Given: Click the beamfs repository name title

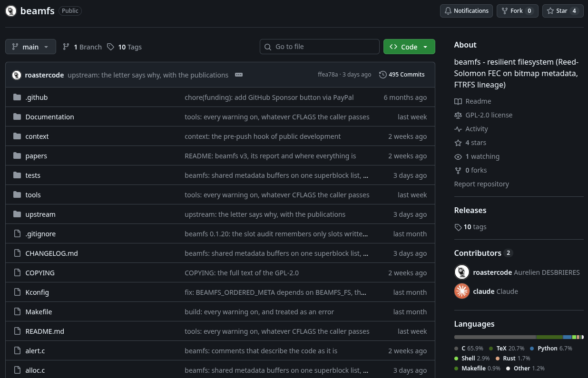Looking at the screenshot, I should click(x=37, y=11).
